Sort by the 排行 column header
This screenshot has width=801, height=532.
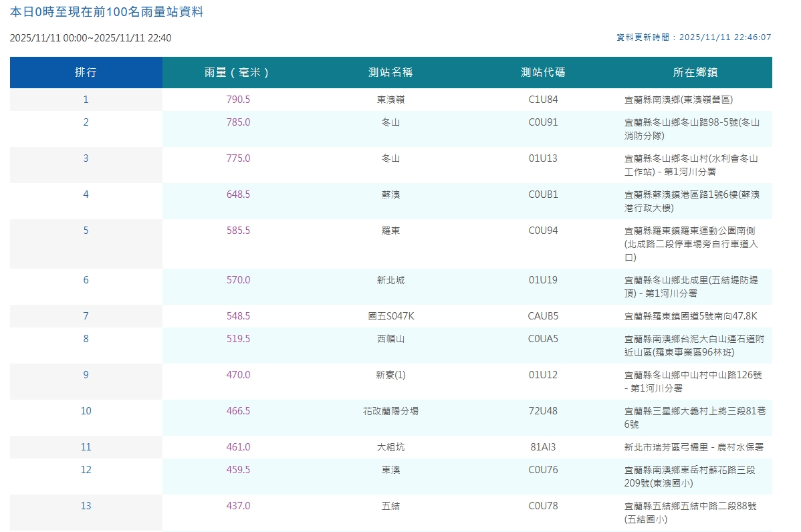point(86,72)
